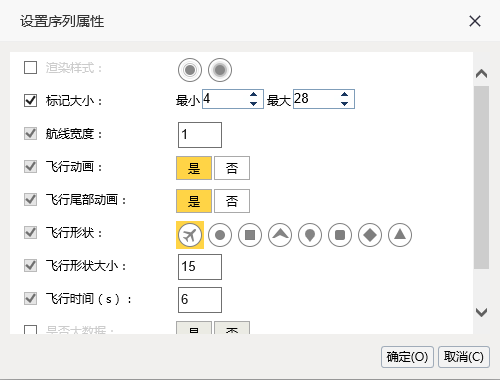This screenshot has height=380, width=500.
Task: Choose the triangle flight shape icon
Action: (x=400, y=235)
